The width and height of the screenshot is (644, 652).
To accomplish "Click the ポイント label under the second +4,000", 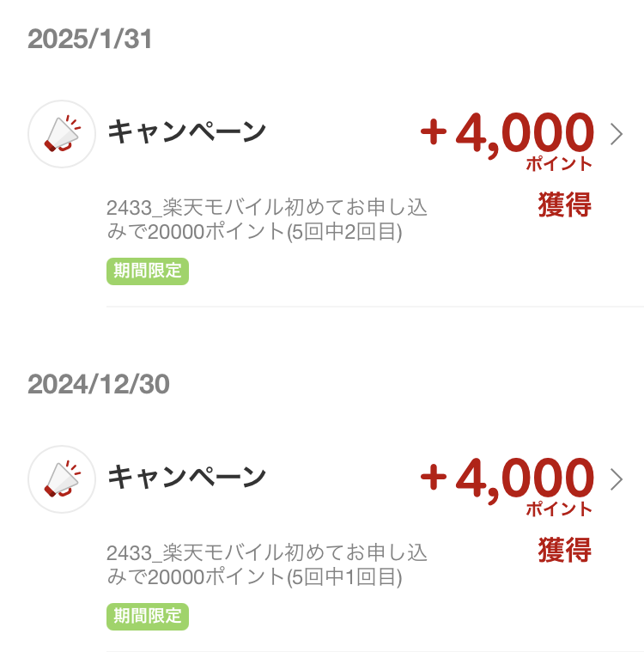I will pyautogui.click(x=559, y=509).
